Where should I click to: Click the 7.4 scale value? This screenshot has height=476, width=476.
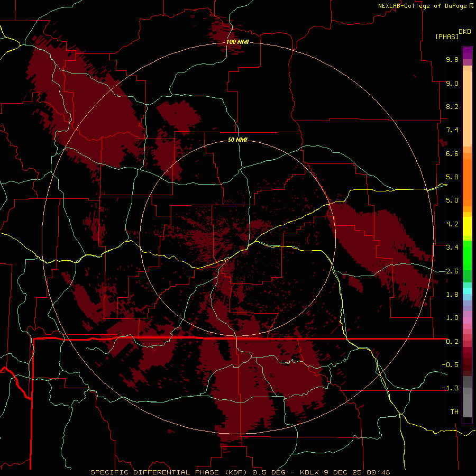click(x=452, y=130)
